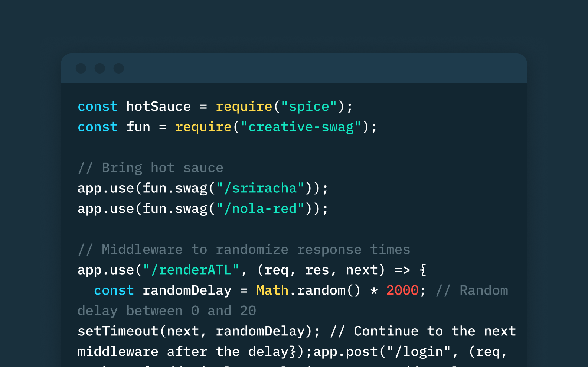This screenshot has height=367, width=588.
Task: Click the require keyword on first line
Action: pos(244,107)
